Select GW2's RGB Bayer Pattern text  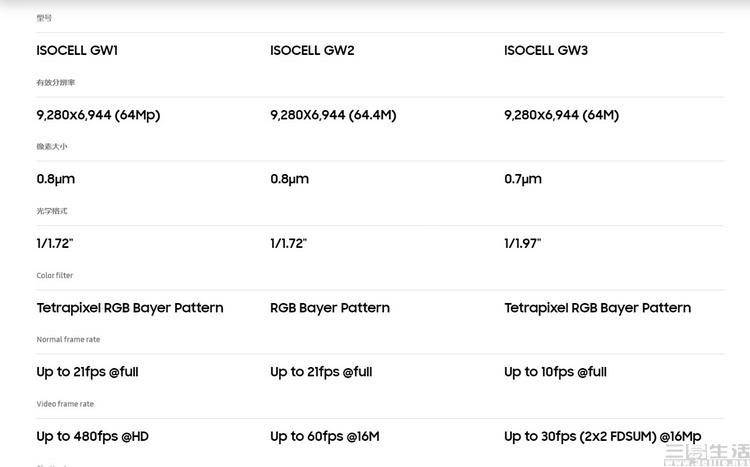click(x=330, y=308)
